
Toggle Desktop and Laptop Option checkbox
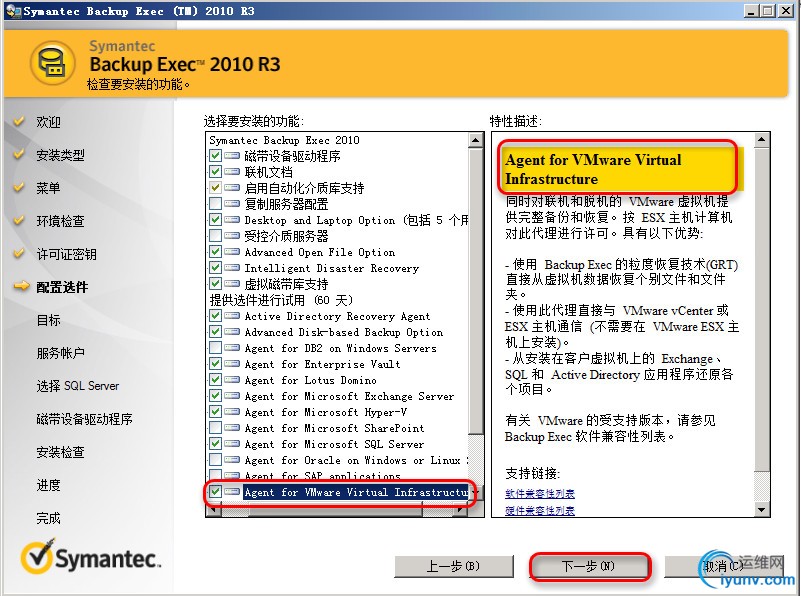point(215,220)
